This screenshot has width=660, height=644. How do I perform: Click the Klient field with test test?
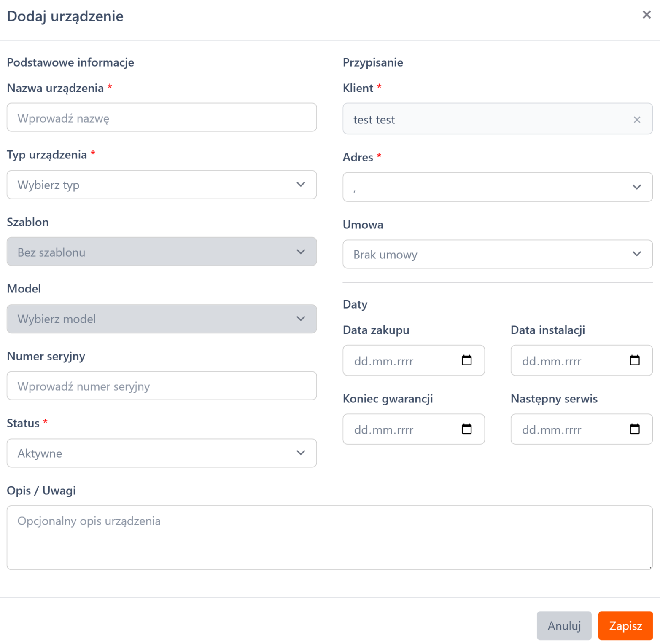pyautogui.click(x=498, y=119)
